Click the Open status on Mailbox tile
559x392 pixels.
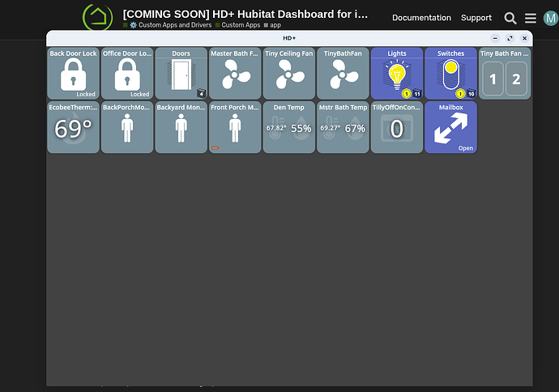point(466,148)
